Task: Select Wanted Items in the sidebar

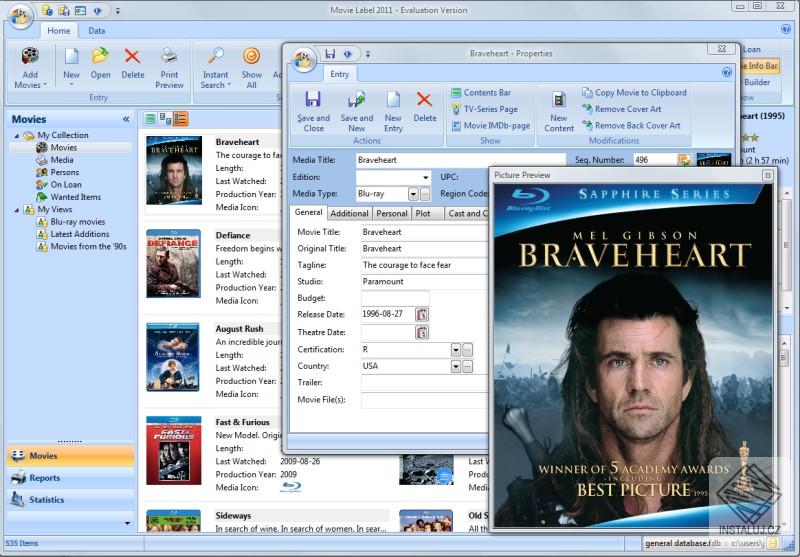Action: coord(74,197)
